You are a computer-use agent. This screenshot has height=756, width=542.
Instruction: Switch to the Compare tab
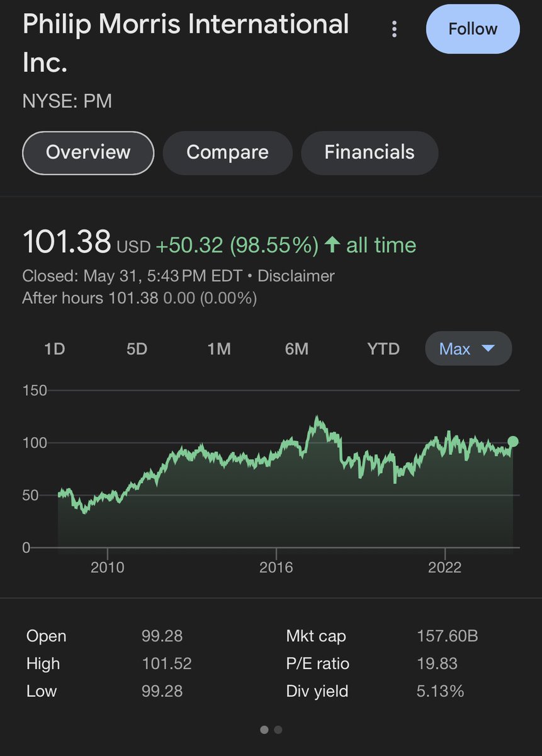[x=227, y=152]
